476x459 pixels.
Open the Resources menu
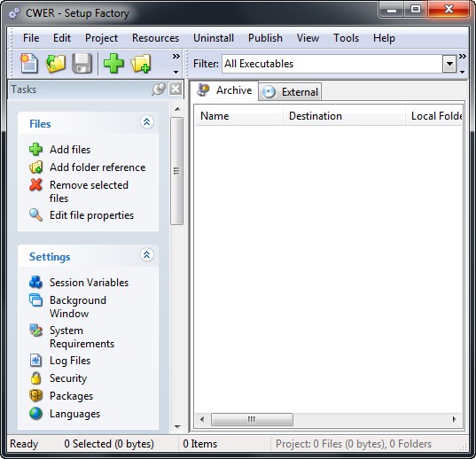click(155, 38)
